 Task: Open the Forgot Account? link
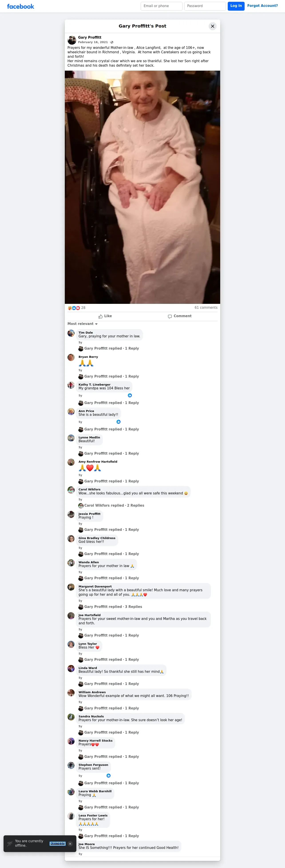tap(262, 6)
